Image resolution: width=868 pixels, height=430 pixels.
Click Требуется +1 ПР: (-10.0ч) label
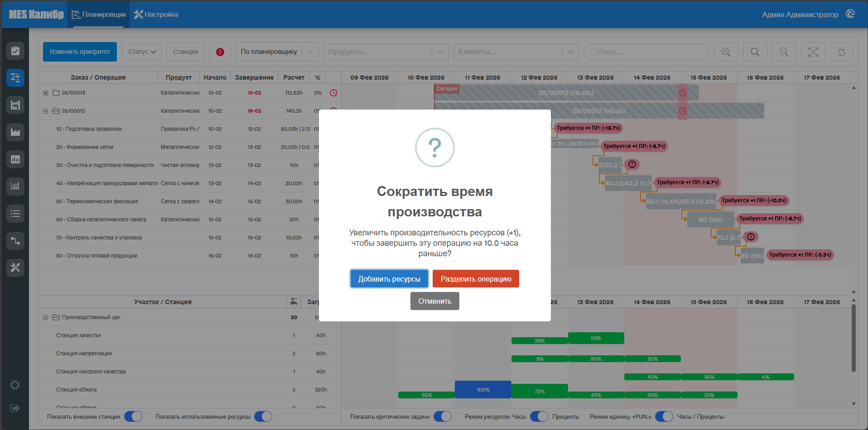[754, 201]
